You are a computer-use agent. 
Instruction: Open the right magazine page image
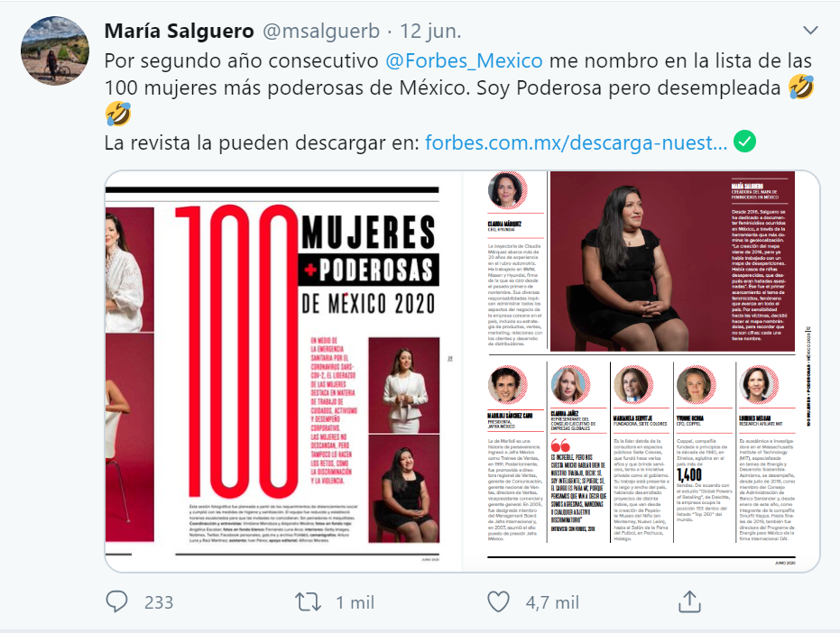tap(642, 372)
